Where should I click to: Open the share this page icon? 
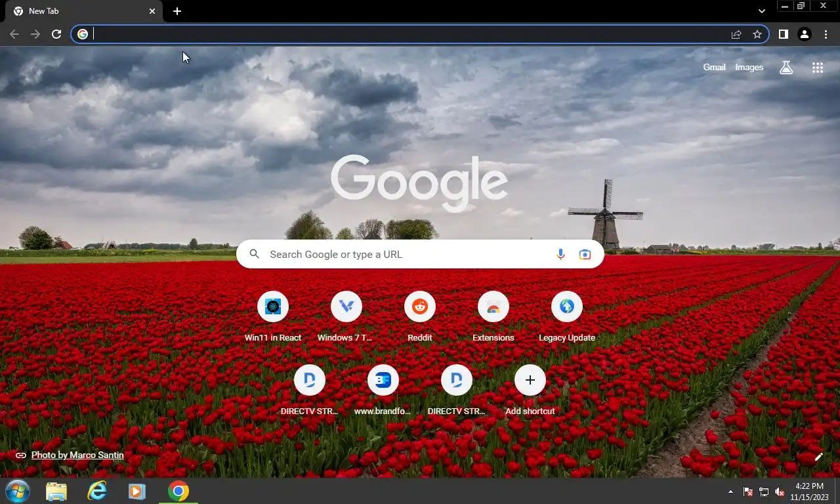pyautogui.click(x=736, y=34)
